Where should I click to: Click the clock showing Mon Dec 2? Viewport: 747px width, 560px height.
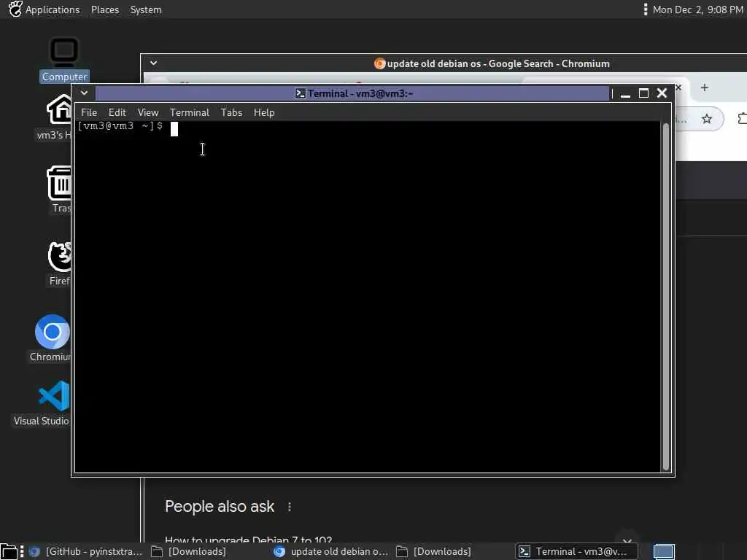697,9
